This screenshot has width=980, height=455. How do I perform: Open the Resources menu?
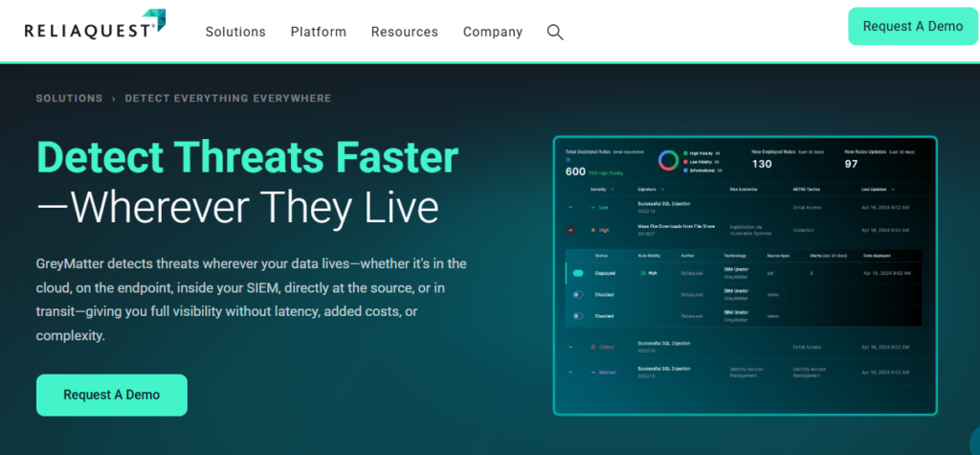pyautogui.click(x=405, y=32)
